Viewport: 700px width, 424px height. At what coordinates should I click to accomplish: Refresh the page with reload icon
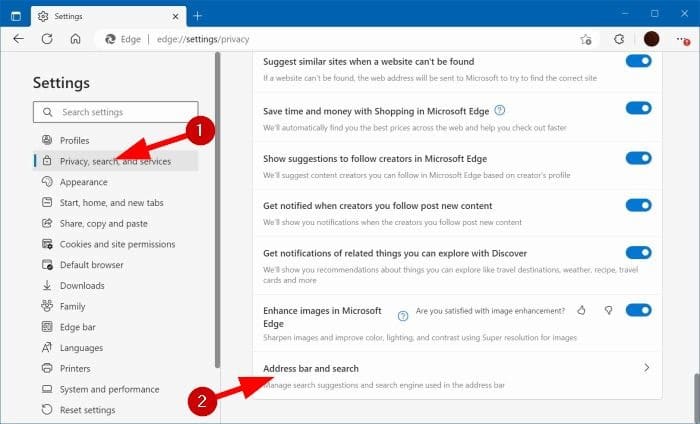(47, 39)
